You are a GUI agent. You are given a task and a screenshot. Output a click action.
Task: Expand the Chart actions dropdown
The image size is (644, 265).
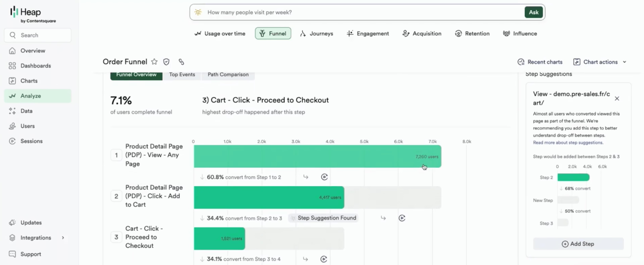coord(600,62)
